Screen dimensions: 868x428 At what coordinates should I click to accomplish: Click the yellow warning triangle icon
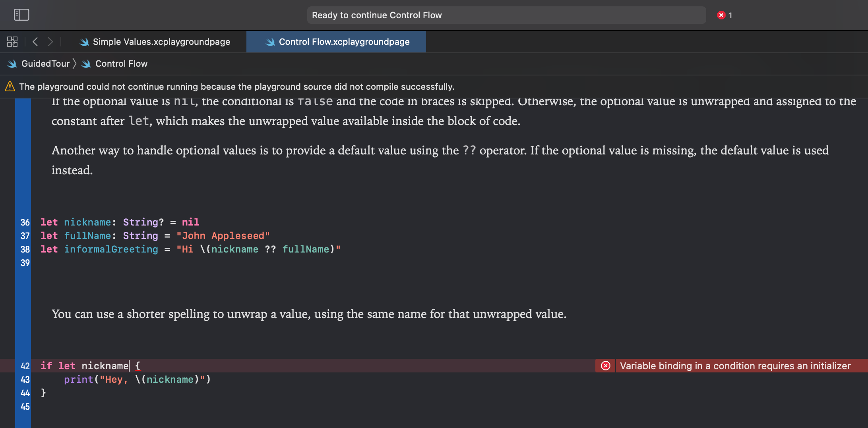pyautogui.click(x=10, y=87)
